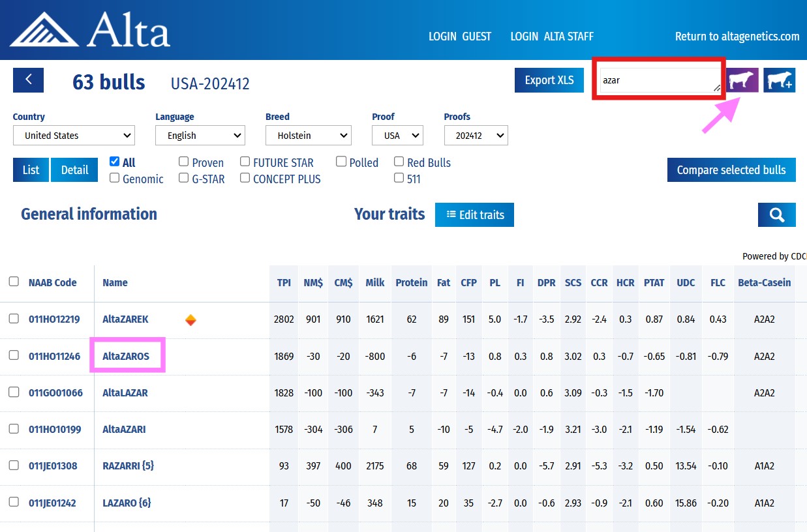Click the add bull cow-plus icon

click(x=780, y=80)
